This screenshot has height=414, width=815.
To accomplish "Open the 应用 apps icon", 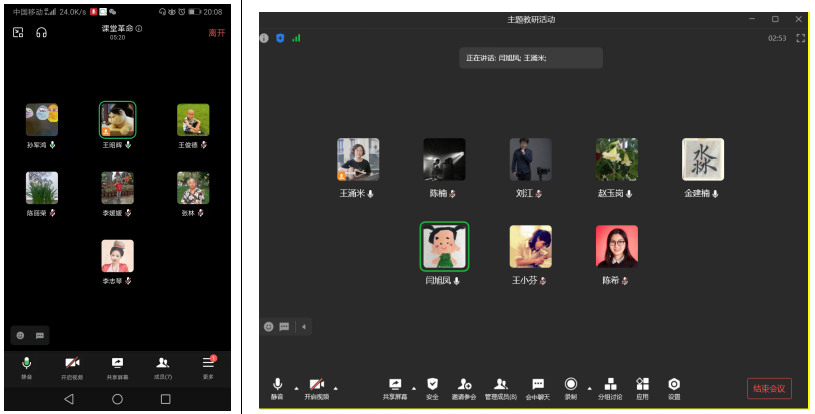I will coord(642,385).
